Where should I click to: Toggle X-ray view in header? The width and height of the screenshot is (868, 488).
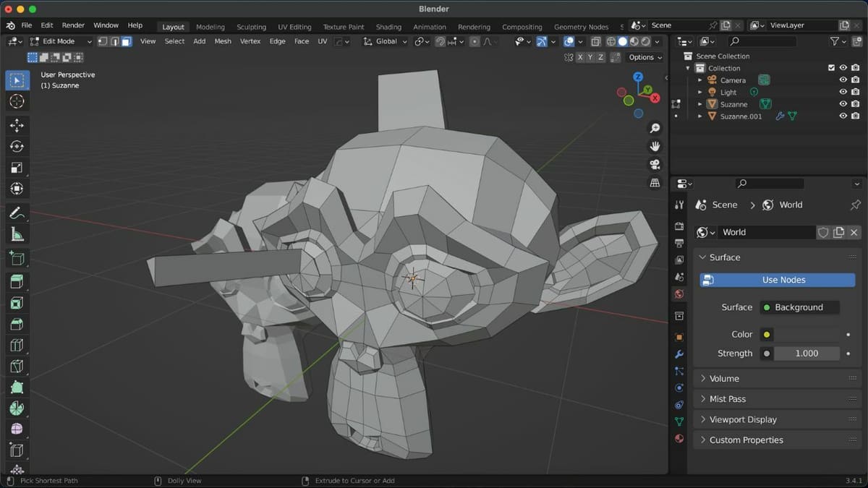tap(595, 41)
